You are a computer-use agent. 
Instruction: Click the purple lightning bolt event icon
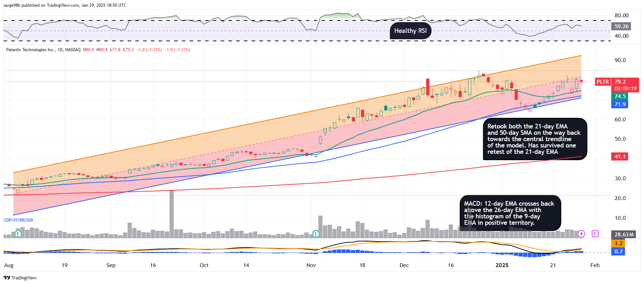[x=582, y=234]
